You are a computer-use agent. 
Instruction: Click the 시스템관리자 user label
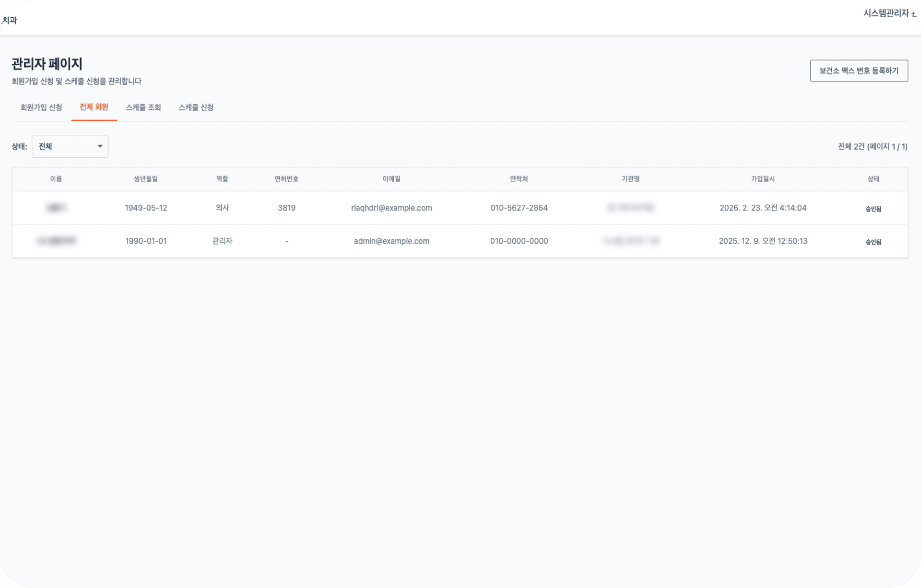tap(886, 13)
